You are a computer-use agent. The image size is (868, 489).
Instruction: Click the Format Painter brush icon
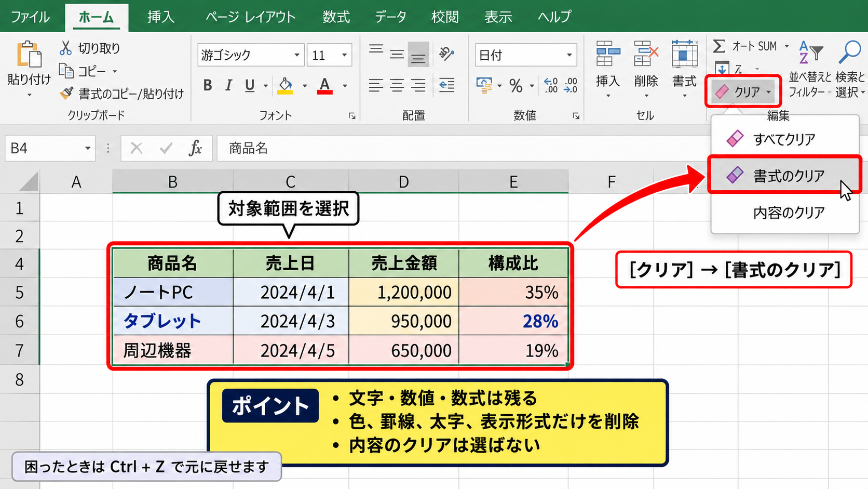[66, 93]
